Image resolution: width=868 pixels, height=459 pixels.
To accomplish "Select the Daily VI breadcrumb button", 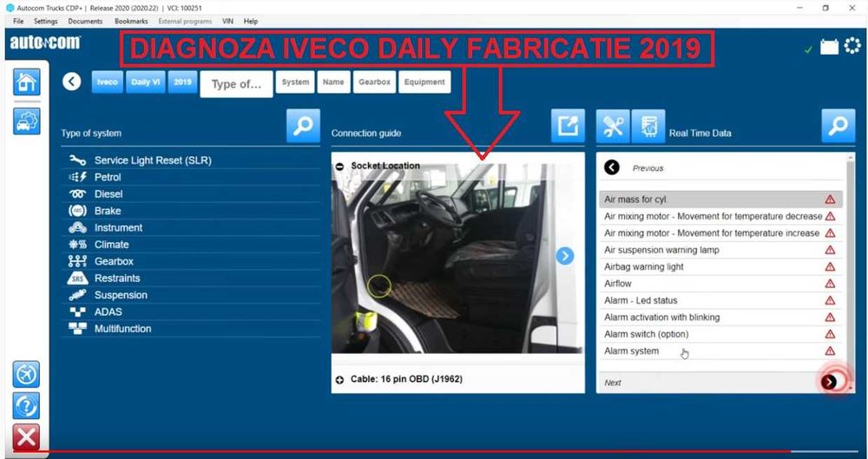I will (146, 82).
